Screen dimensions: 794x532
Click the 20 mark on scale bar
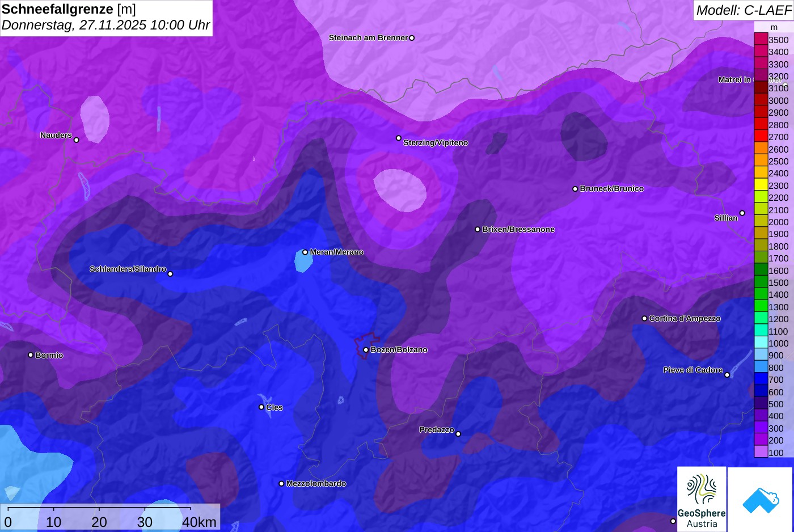click(x=99, y=522)
